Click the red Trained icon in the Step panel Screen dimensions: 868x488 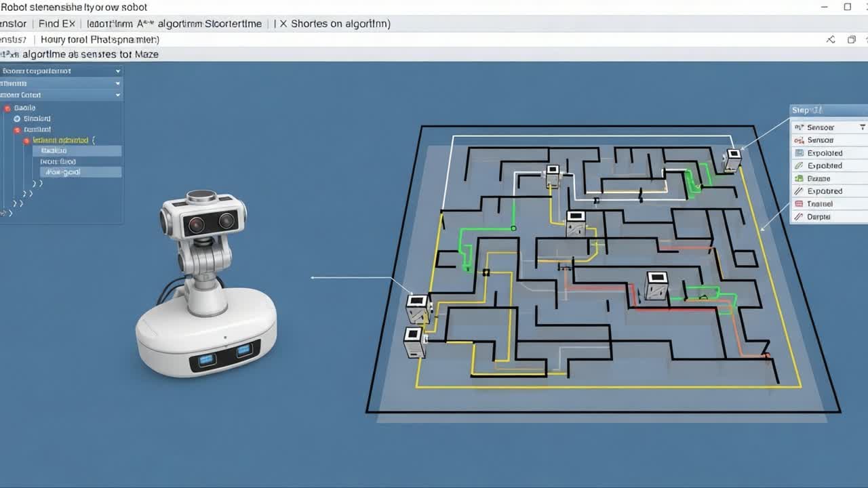799,203
